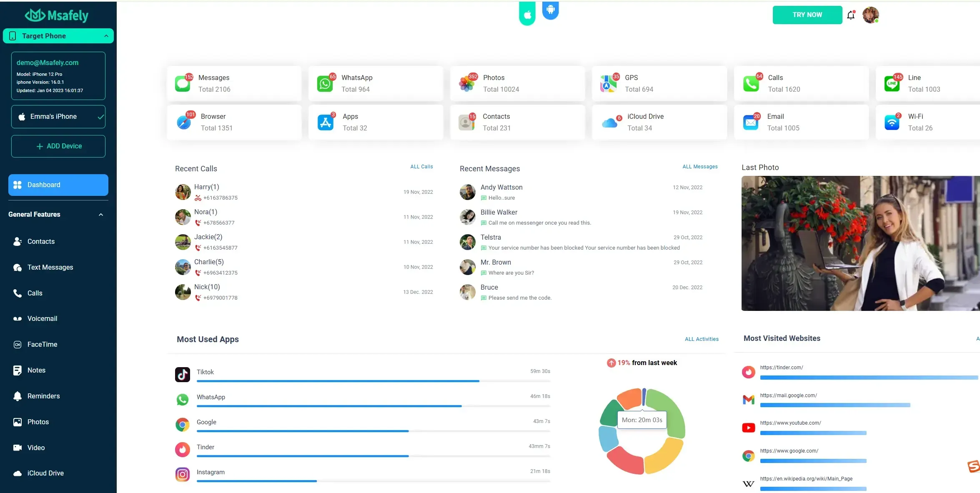Image resolution: width=980 pixels, height=493 pixels.
Task: Open the WhatsApp card icon
Action: click(x=325, y=83)
